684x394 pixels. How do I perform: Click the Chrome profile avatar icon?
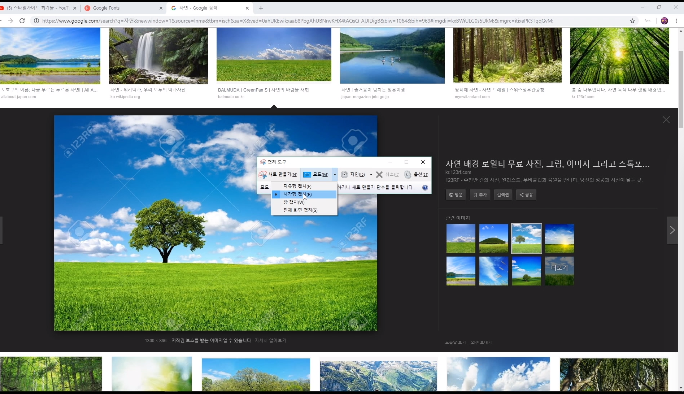[664, 21]
